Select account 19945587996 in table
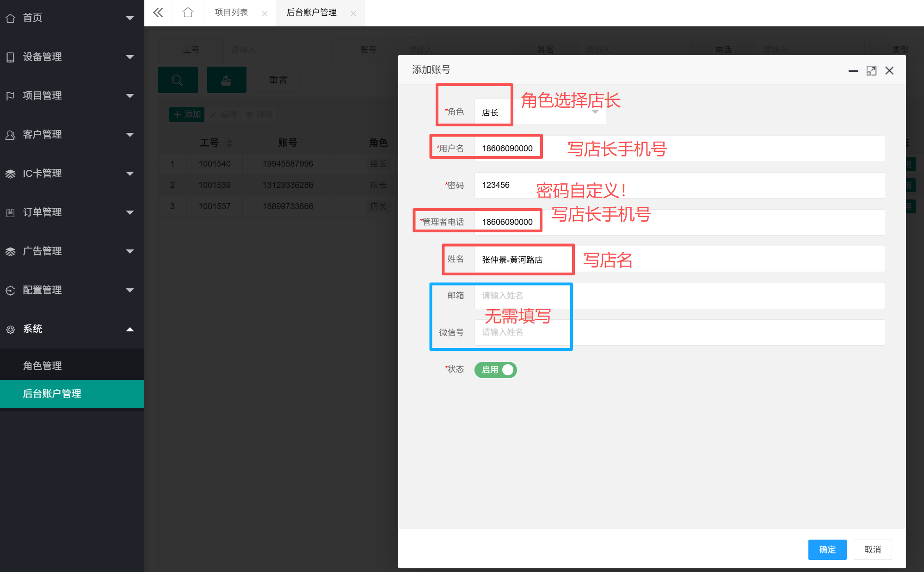The image size is (924, 572). tap(288, 164)
